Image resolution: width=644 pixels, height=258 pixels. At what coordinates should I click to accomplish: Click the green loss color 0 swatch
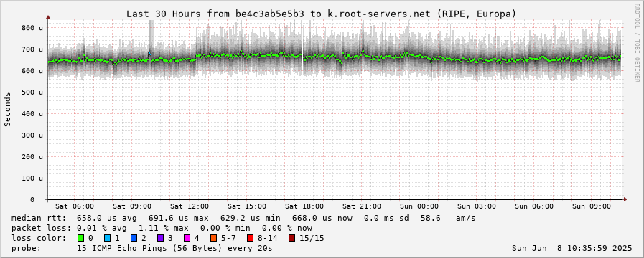[81, 238]
